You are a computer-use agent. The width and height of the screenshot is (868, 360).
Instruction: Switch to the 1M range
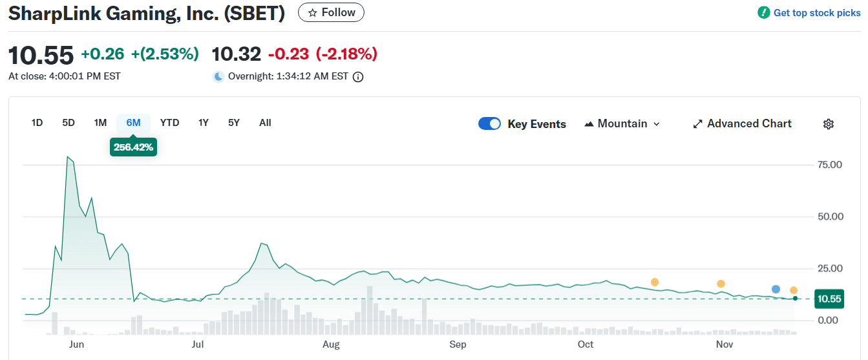100,123
